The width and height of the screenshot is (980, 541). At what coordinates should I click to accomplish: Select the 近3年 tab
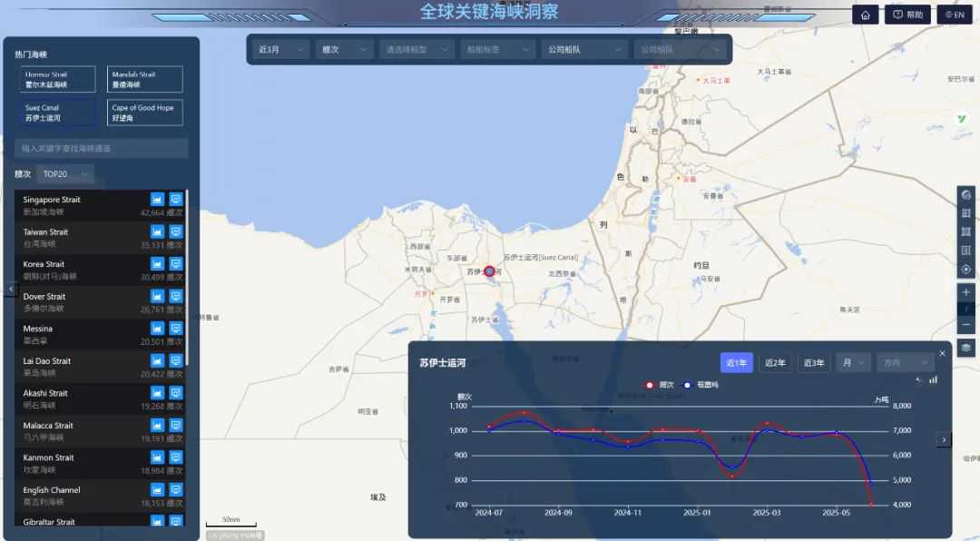813,363
